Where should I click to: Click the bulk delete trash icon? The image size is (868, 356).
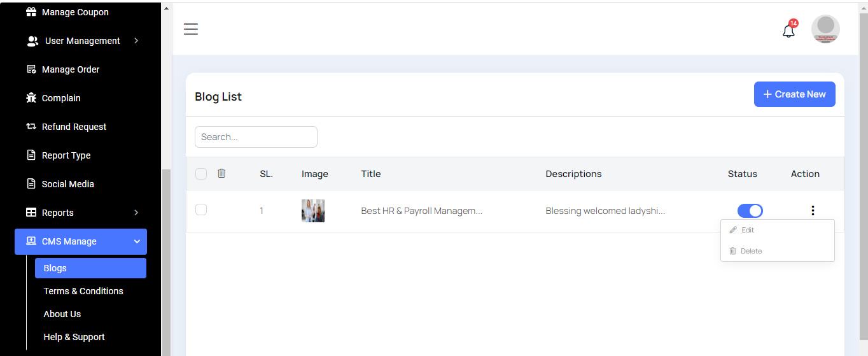221,173
